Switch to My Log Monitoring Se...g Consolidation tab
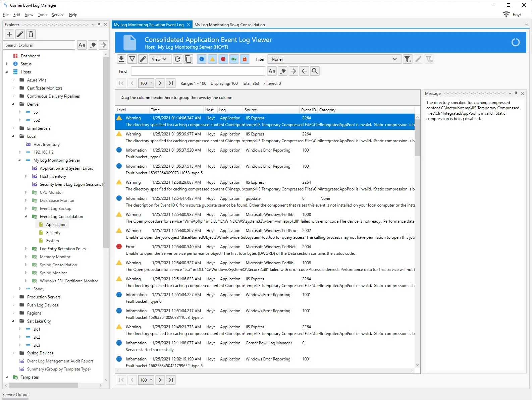This screenshot has height=400, width=532. [229, 25]
